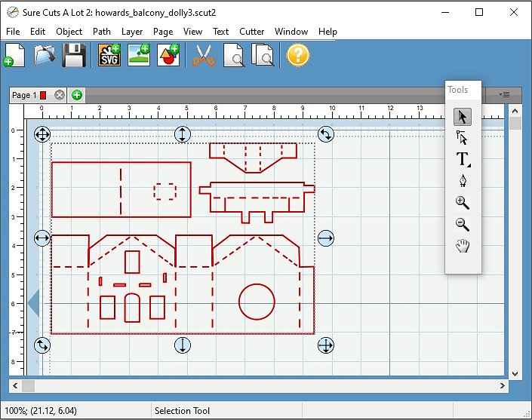Open the Trace Image tool
Image resolution: width=532 pixels, height=420 pixels.
pyautogui.click(x=139, y=56)
